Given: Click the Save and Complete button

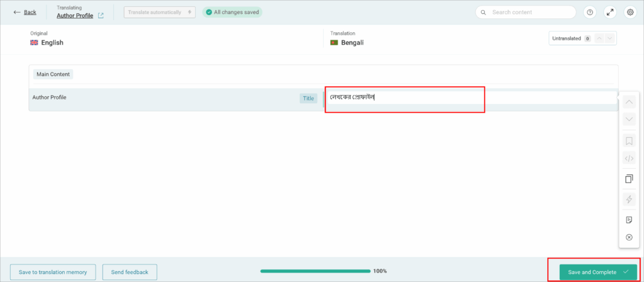Looking at the screenshot, I should pos(597,272).
